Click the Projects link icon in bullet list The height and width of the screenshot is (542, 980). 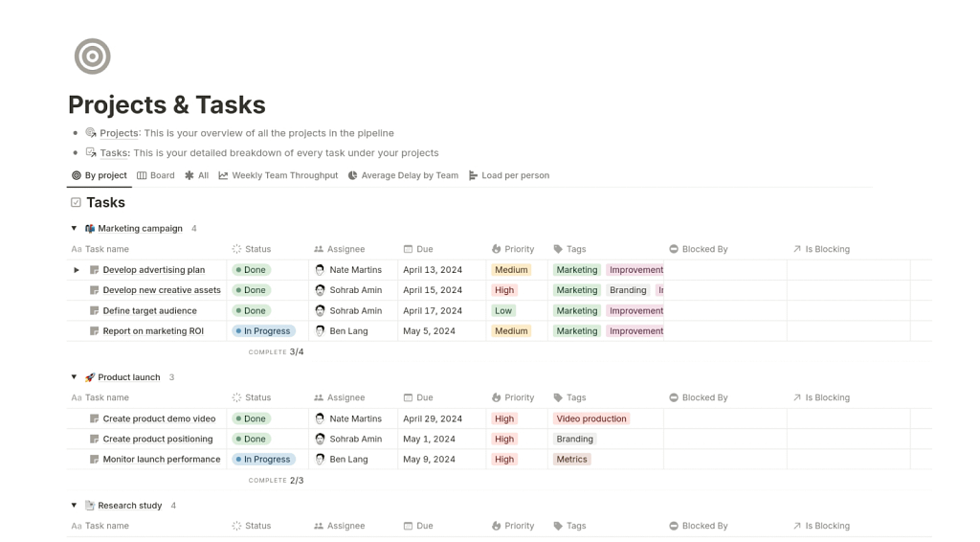tap(91, 132)
